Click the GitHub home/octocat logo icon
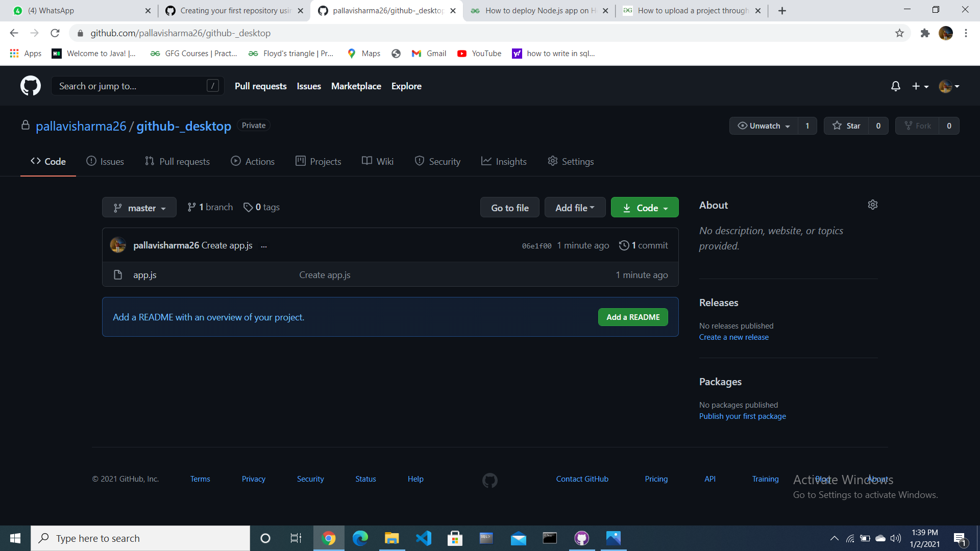This screenshot has width=980, height=551. [30, 86]
